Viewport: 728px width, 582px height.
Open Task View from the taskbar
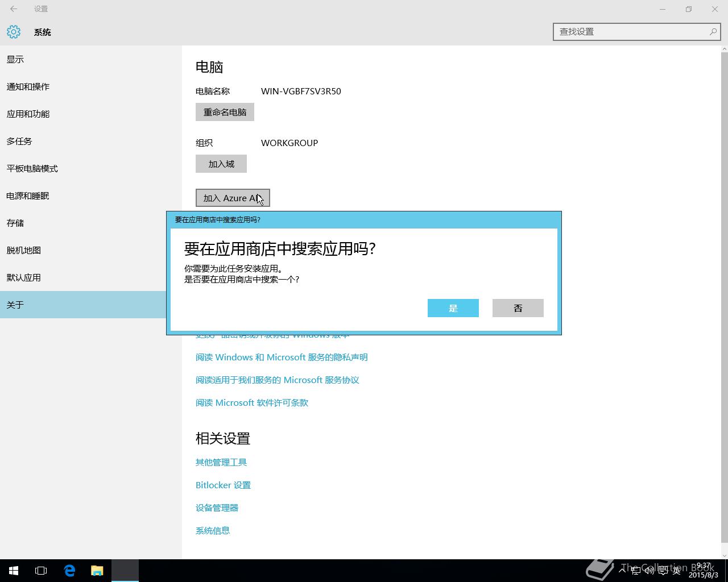point(41,571)
